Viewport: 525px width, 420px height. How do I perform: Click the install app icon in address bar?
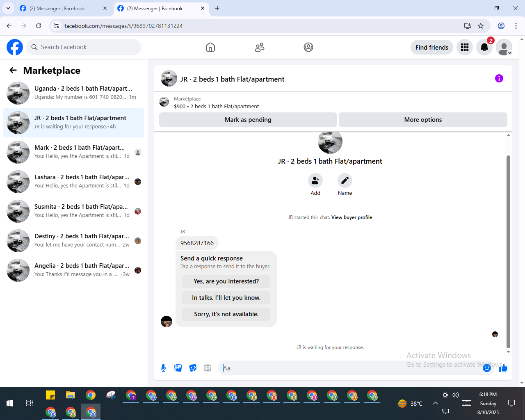[468, 26]
